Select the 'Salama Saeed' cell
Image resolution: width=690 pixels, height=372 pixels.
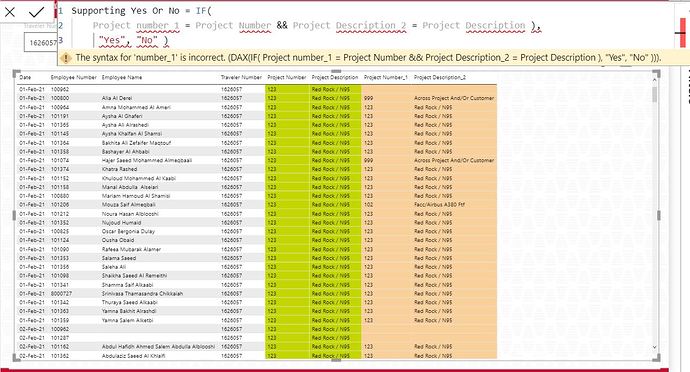coord(119,258)
